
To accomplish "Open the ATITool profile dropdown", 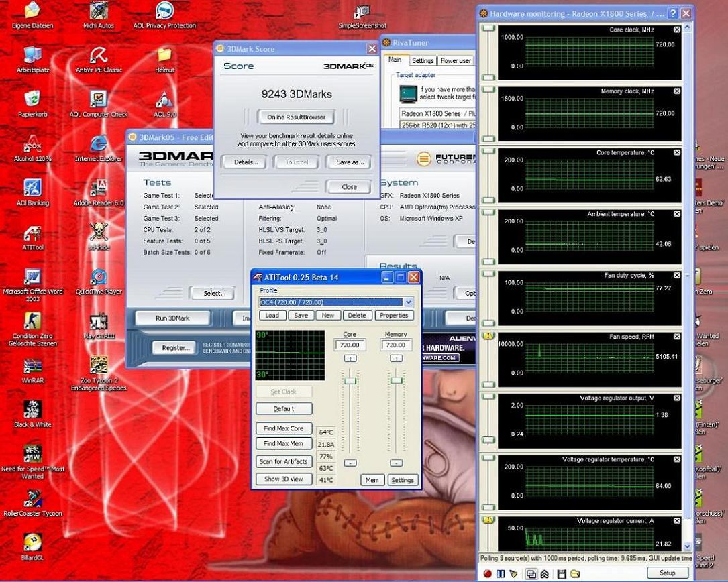I will coord(409,302).
